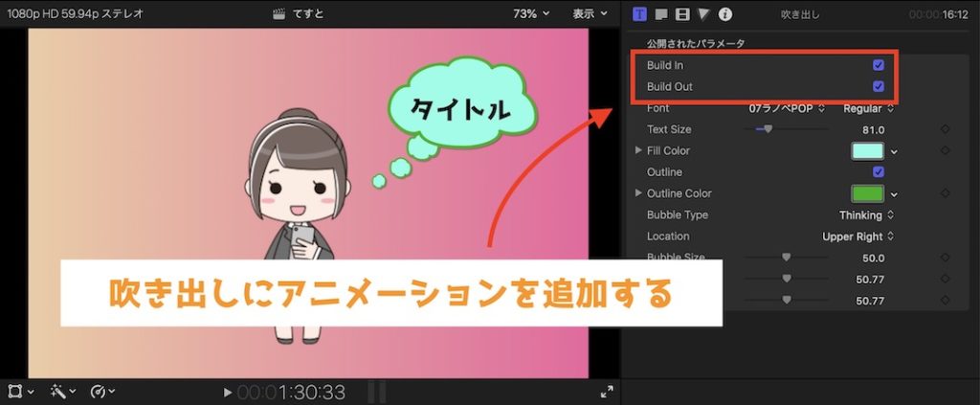980x405 pixels.
Task: Change the Font 07ラノベPOP dropdown
Action: [787, 109]
